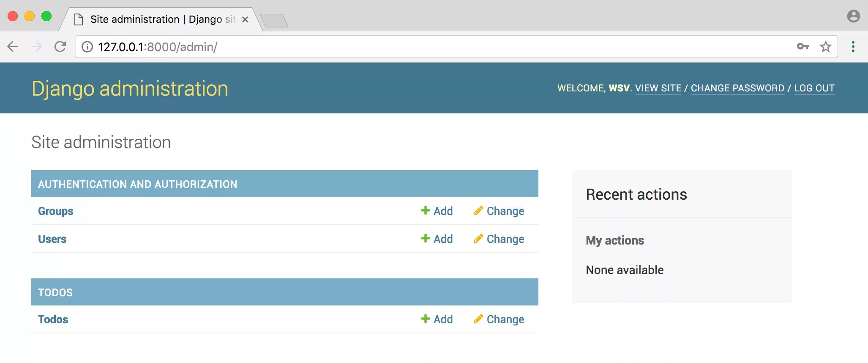Open Change link for Todos
This screenshot has width=868, height=363.
505,319
